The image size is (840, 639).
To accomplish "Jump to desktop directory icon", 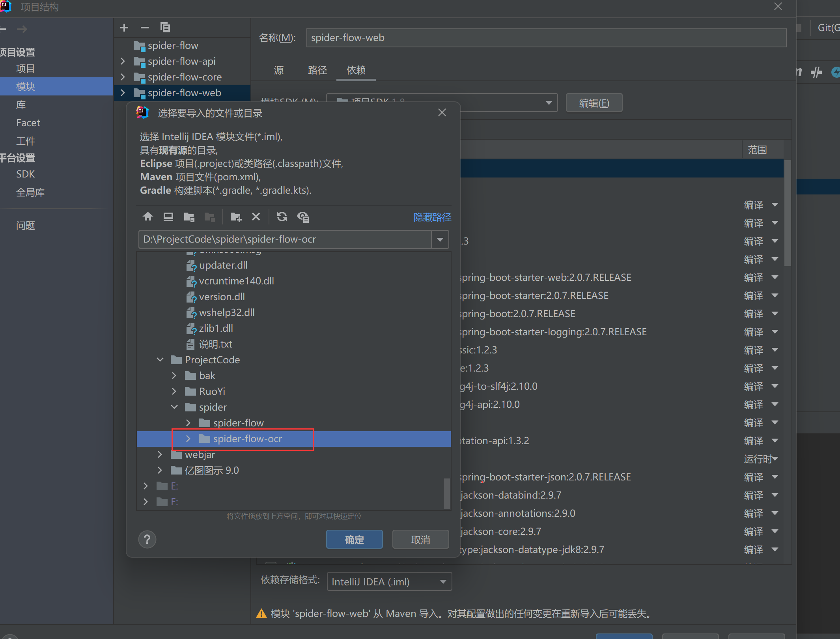I will 168,217.
